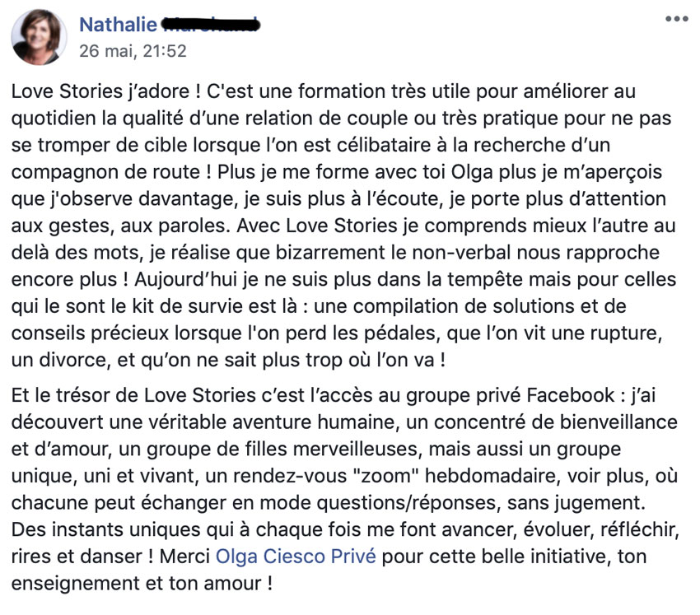Click the post timestamp 26 mai, 21:52
Screen dimensions: 700x615
coord(133,51)
